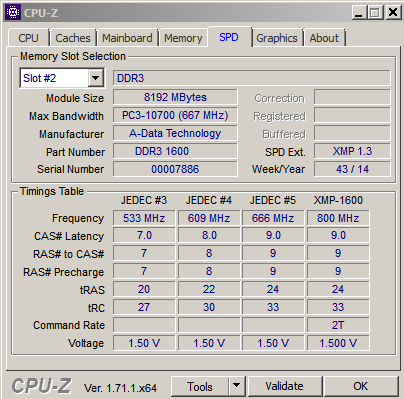Select the DDR3 1600 part number value
The image size is (404, 399).
click(x=175, y=151)
